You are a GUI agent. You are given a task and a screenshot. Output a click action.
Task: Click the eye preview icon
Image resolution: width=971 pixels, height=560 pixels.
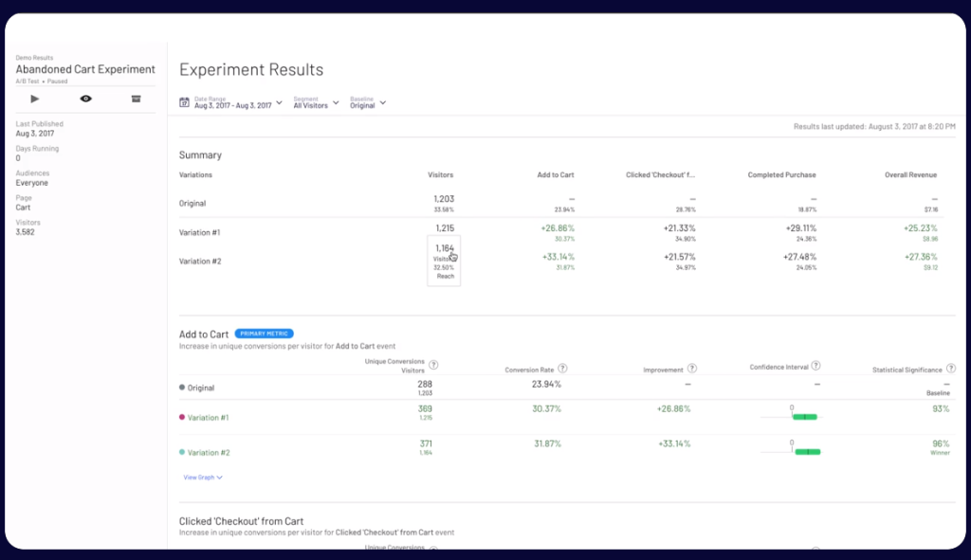point(86,99)
